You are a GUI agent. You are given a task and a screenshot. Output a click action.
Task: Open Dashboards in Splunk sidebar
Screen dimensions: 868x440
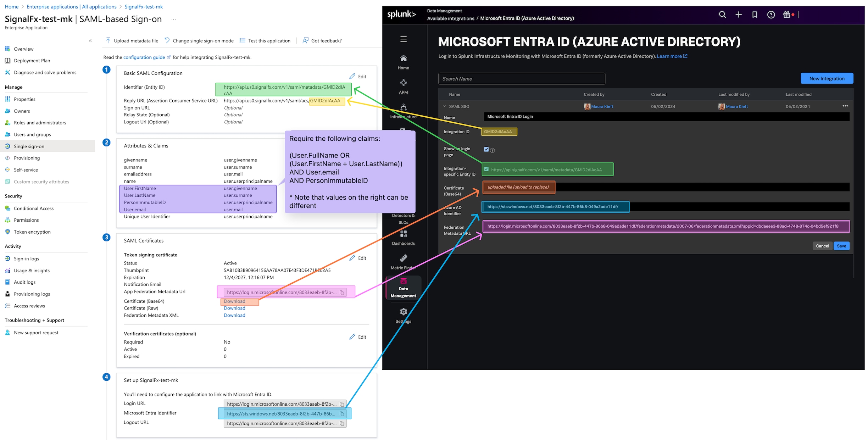click(x=404, y=238)
